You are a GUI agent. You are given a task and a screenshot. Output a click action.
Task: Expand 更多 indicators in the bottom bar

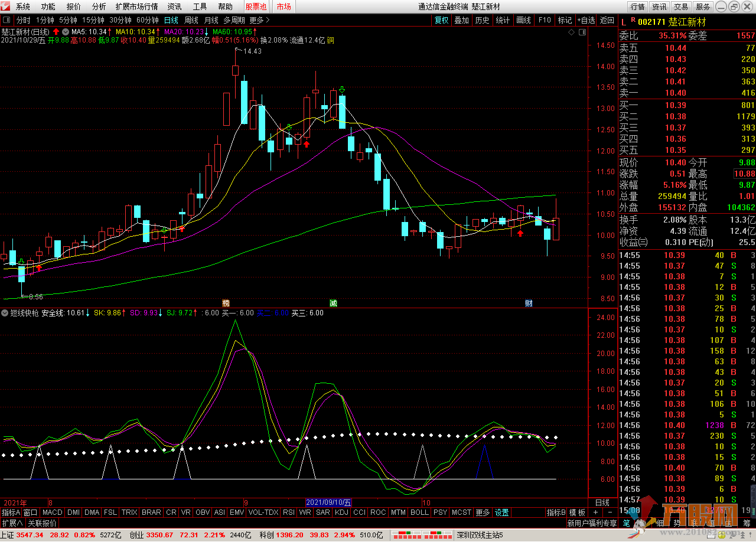(483, 512)
